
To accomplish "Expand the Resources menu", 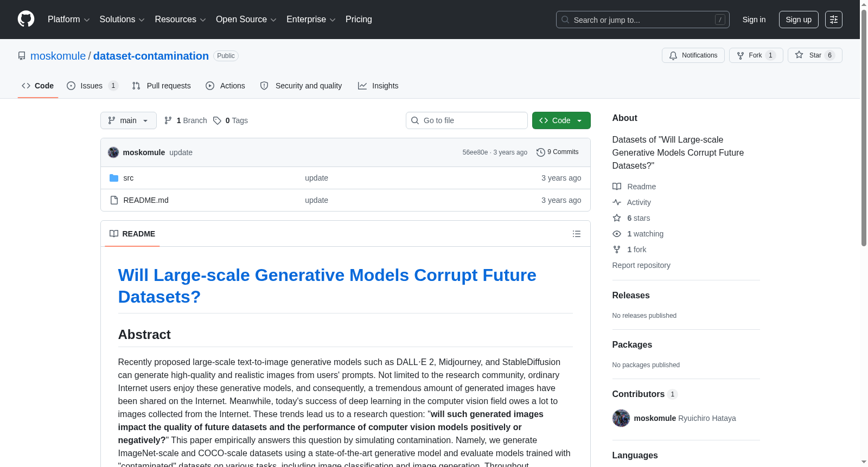I will point(180,20).
